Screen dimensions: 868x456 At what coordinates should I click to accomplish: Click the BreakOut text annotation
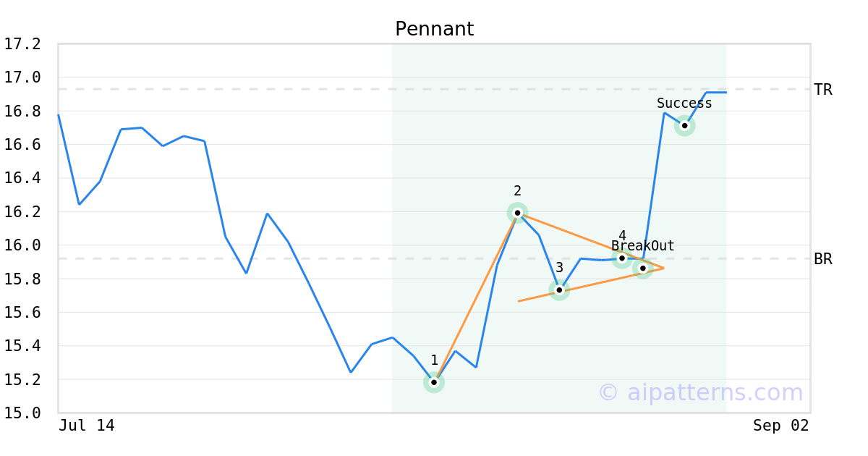coord(643,246)
